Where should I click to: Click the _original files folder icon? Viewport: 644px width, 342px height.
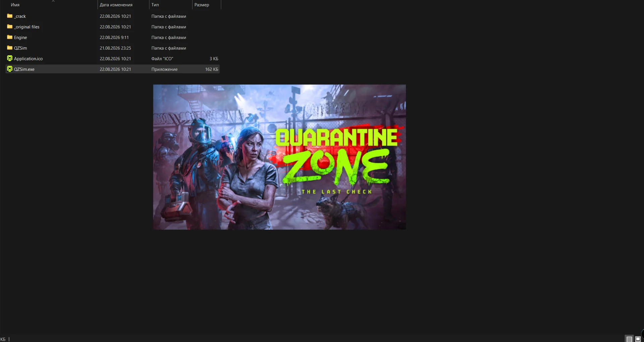(x=10, y=27)
